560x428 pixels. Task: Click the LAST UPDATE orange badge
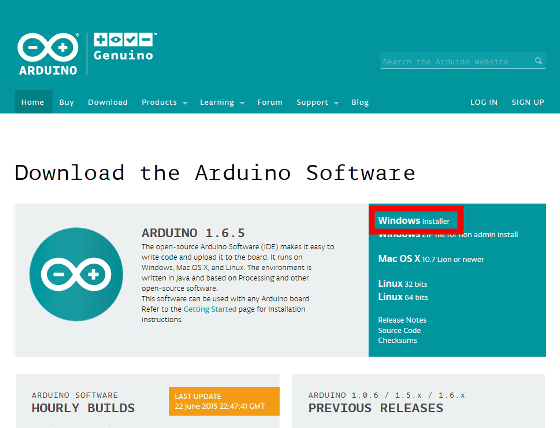pyautogui.click(x=224, y=401)
